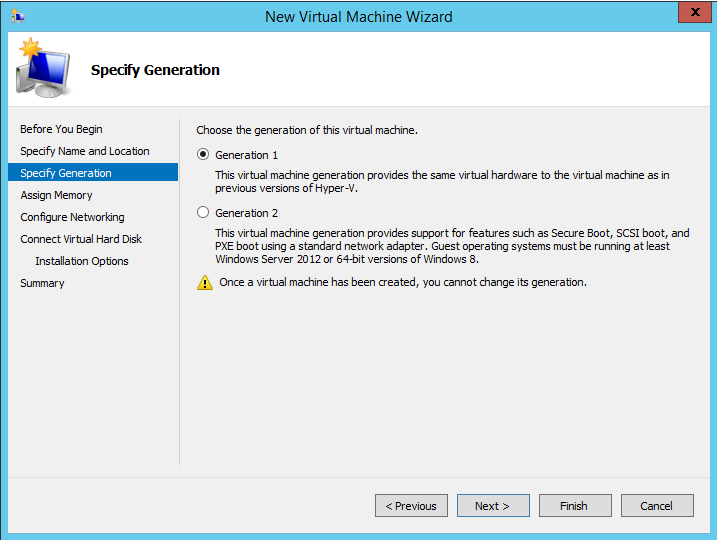Click the yellow warning triangle icon
The height and width of the screenshot is (540, 717).
point(205,283)
